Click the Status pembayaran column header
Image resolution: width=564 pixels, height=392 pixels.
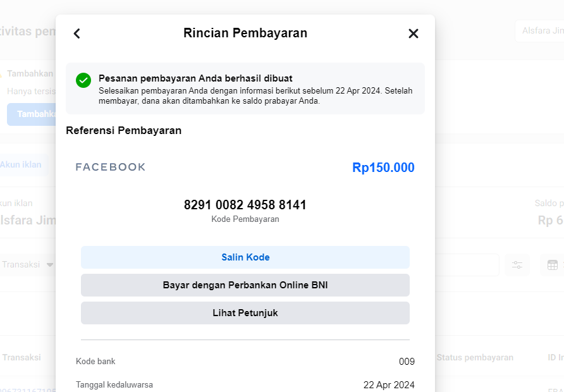pyautogui.click(x=474, y=357)
